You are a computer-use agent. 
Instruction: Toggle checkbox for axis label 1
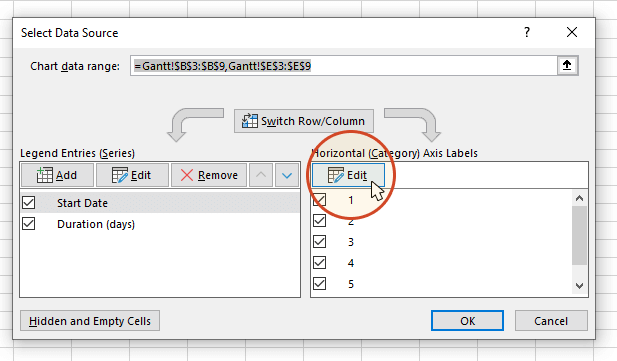(x=320, y=200)
